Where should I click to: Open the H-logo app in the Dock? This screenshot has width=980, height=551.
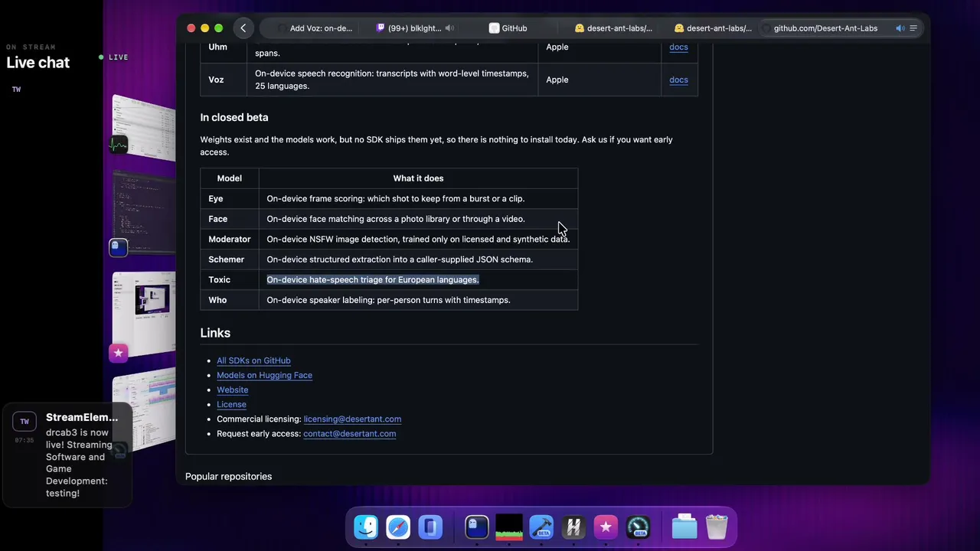click(x=573, y=527)
